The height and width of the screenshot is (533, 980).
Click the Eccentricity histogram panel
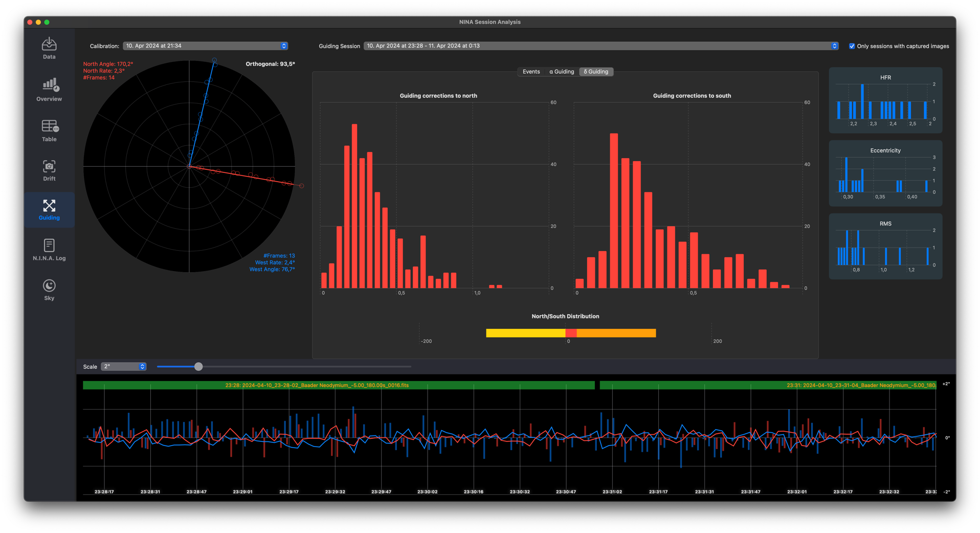click(x=885, y=173)
